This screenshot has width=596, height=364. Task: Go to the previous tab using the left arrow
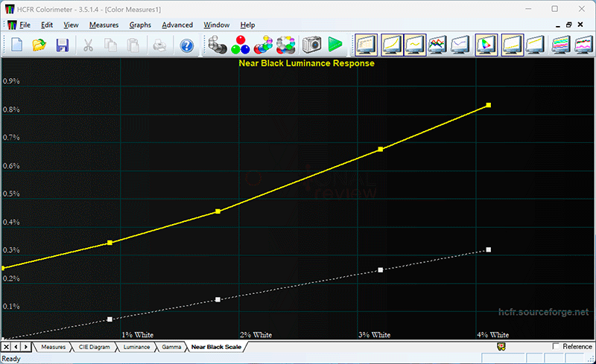[x=16, y=347]
